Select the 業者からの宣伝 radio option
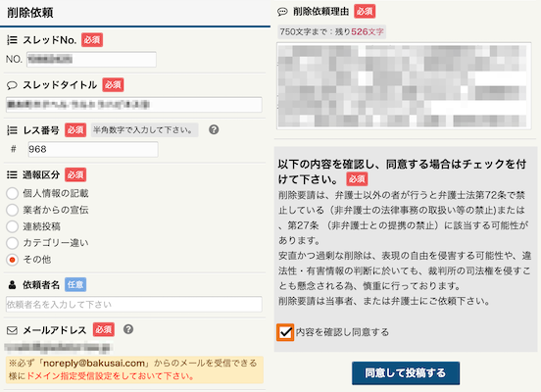The height and width of the screenshot is (392, 541). coord(13,210)
